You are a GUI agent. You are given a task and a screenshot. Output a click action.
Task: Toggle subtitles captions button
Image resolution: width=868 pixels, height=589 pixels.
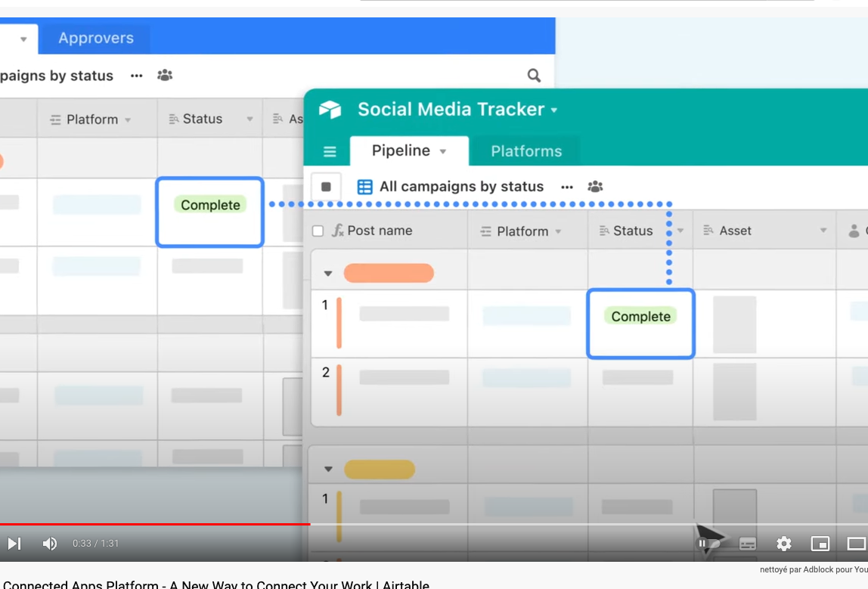747,544
